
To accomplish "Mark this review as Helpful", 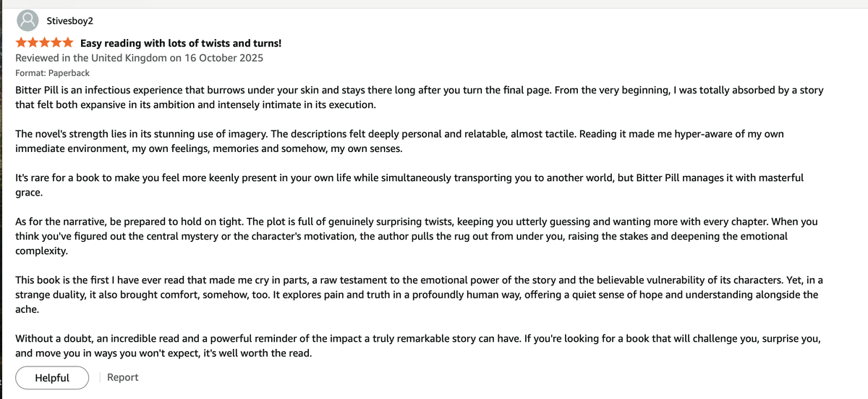I will 52,377.
